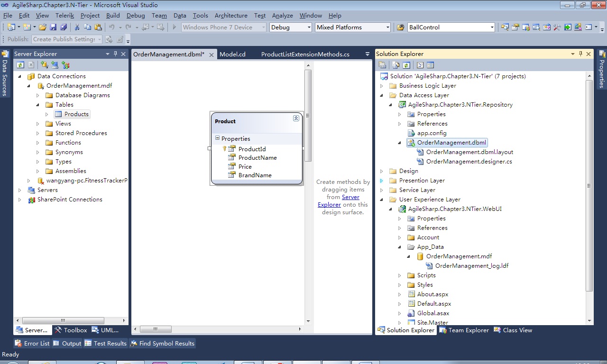Open the Toolbox via hammer-wrench toolbar icon
The width and height of the screenshot is (607, 364).
click(557, 27)
